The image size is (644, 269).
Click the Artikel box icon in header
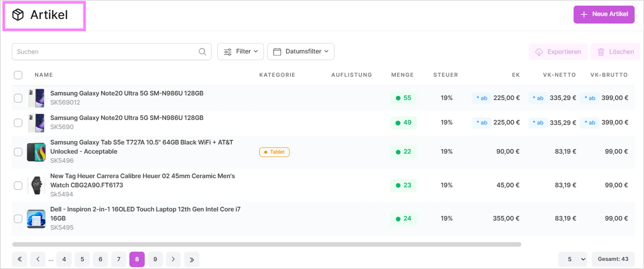18,15
